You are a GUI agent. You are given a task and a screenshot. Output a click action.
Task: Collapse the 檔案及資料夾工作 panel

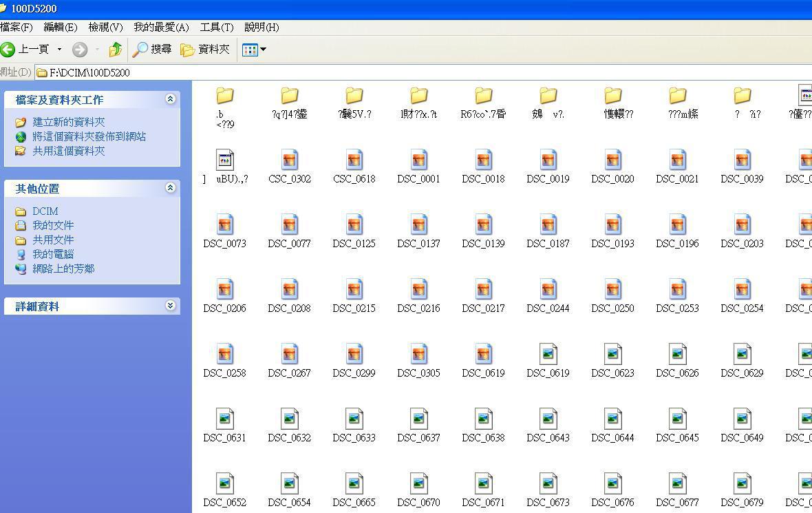170,99
